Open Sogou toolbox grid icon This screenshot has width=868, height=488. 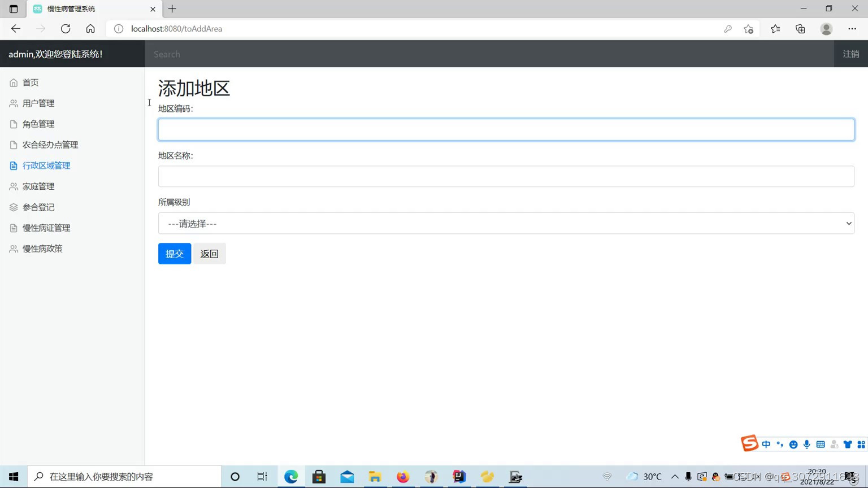(861, 445)
